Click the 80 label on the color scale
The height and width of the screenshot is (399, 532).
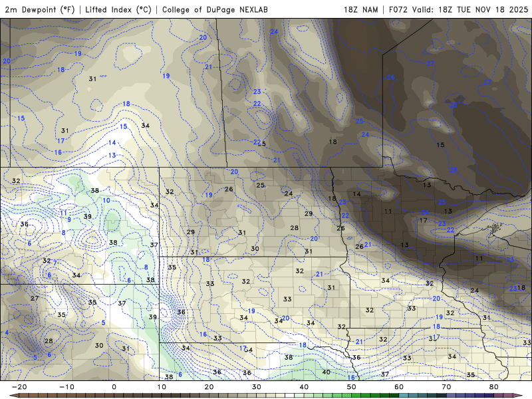coord(494,387)
